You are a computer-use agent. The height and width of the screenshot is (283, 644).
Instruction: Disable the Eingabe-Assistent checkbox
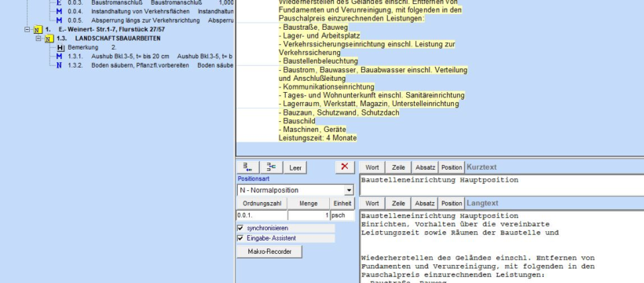point(240,238)
